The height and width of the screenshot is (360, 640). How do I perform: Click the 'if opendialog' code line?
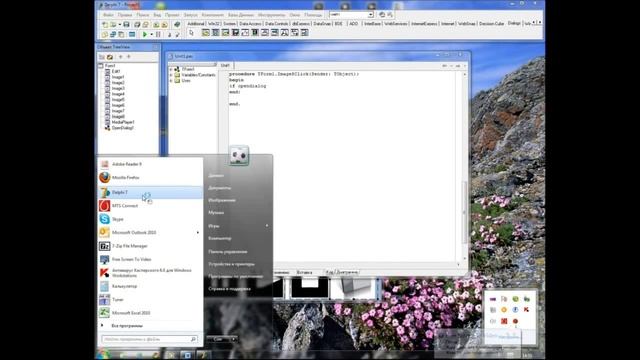click(247, 86)
